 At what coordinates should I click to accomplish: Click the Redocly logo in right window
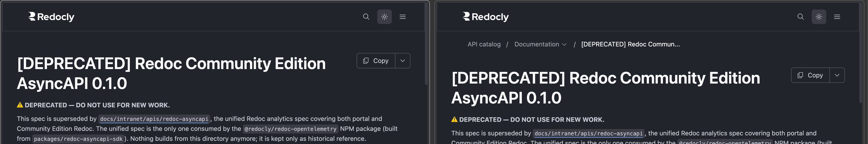(486, 17)
